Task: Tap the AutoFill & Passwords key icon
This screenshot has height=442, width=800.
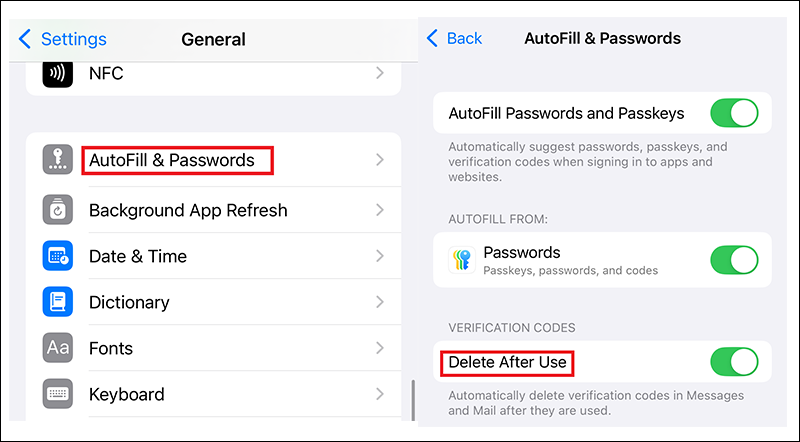Action: tap(57, 160)
